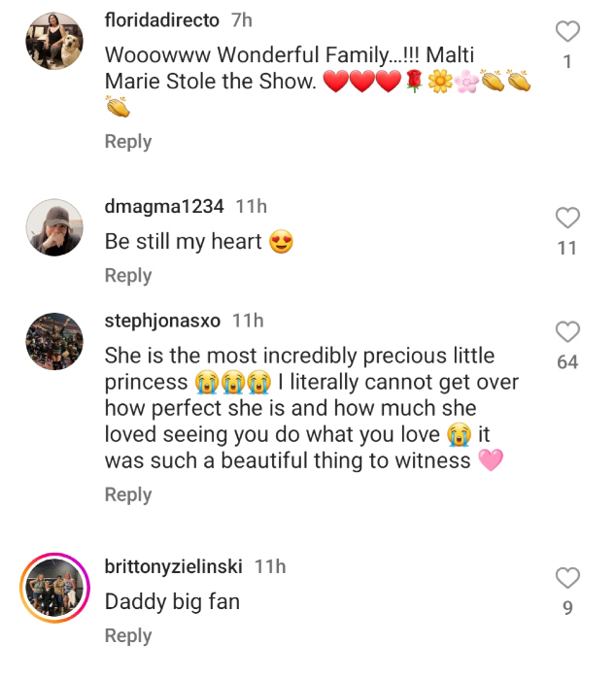Open the brittonyzielinski username link
The width and height of the screenshot is (616, 680).
(174, 566)
